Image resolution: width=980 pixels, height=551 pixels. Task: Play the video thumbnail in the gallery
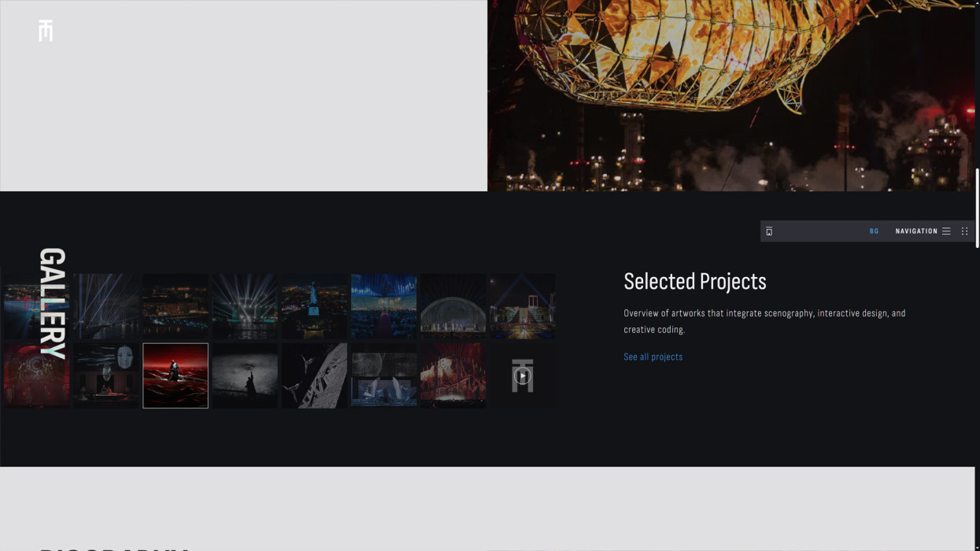522,376
